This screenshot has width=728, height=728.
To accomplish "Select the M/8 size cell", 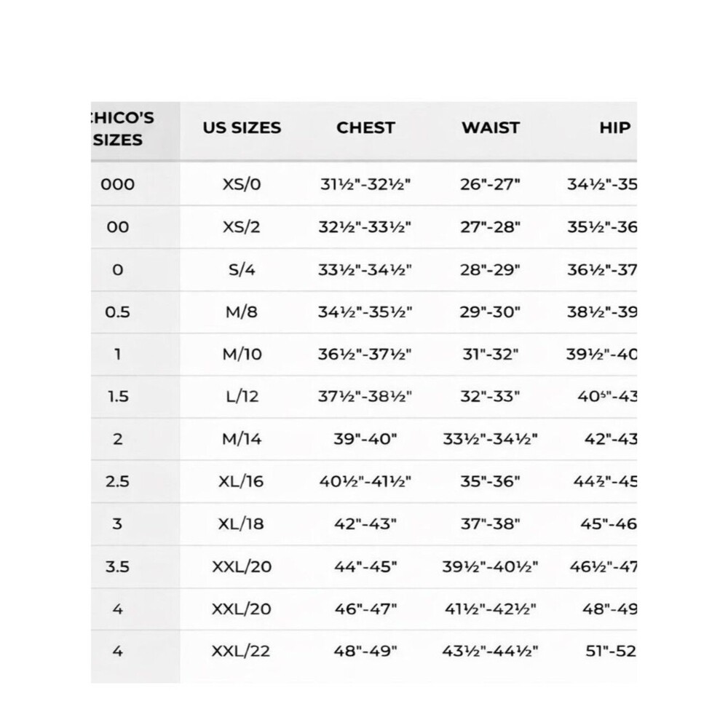I will coord(242,312).
